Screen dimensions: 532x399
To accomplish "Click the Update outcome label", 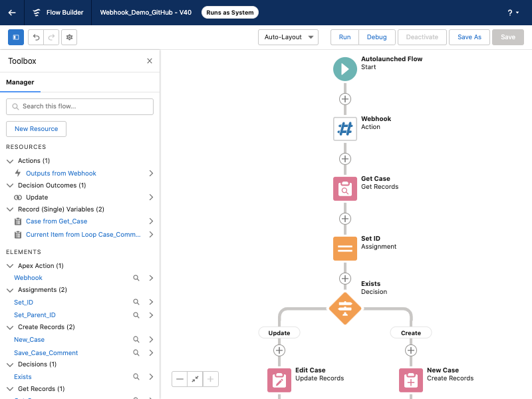I will click(279, 333).
